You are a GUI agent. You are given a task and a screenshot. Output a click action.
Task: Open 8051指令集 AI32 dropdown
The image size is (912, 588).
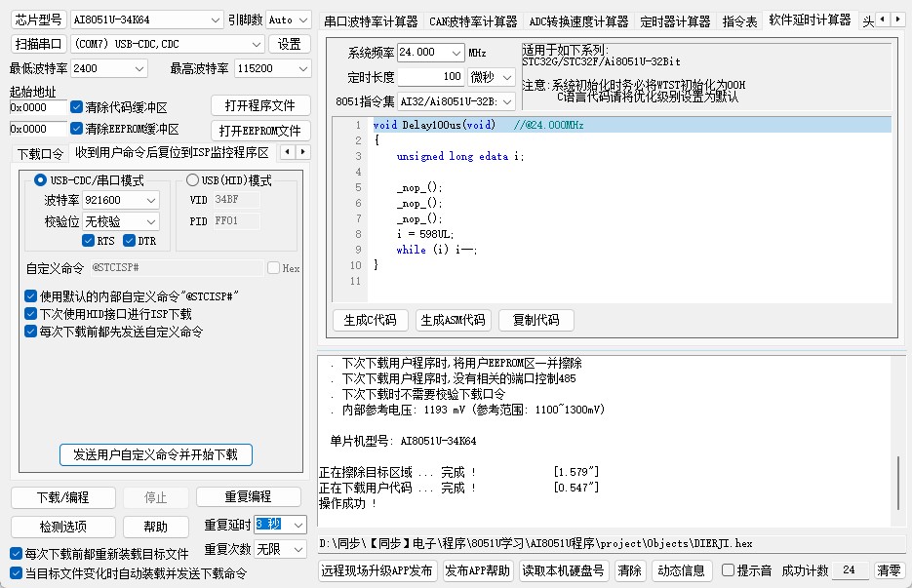(x=456, y=101)
